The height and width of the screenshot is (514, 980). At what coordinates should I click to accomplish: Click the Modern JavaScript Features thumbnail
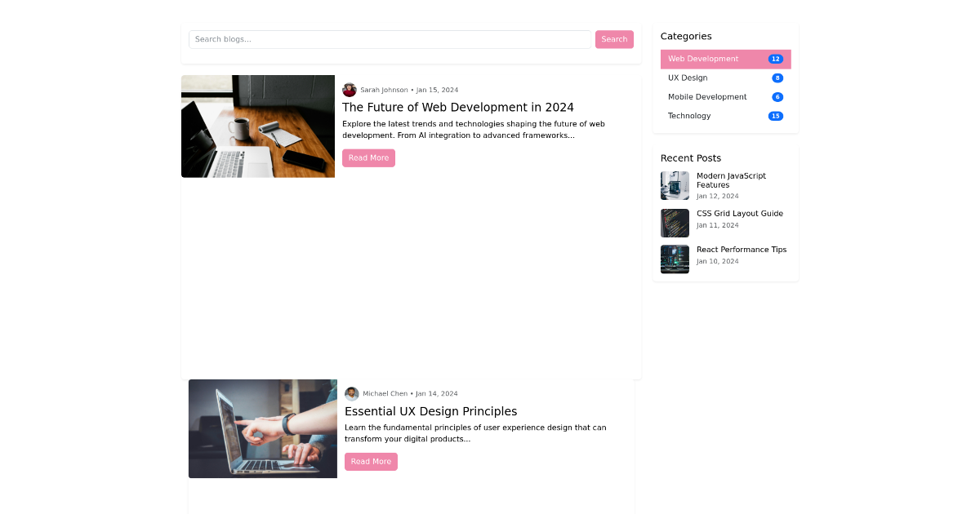click(675, 185)
